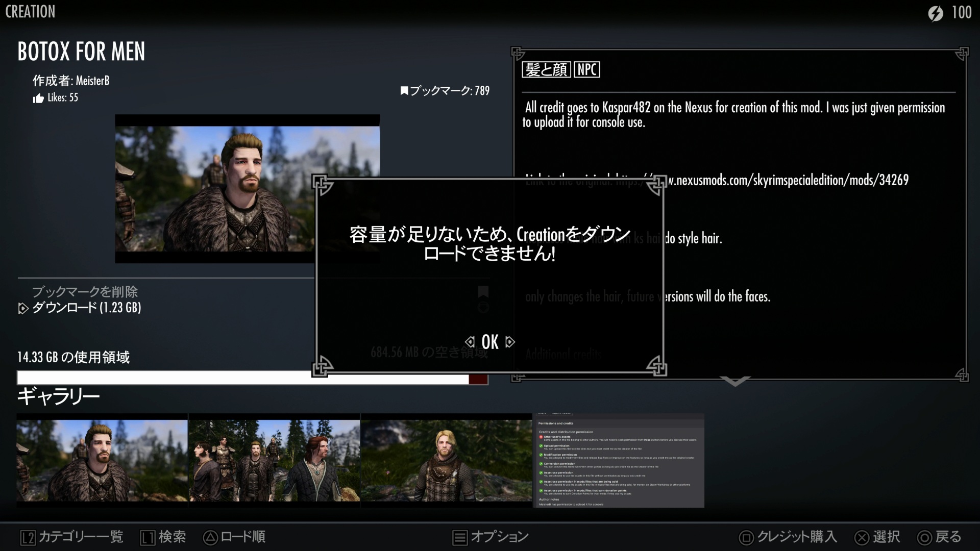Click the L1 search button icon
Image resolution: width=980 pixels, height=551 pixels.
click(x=148, y=537)
